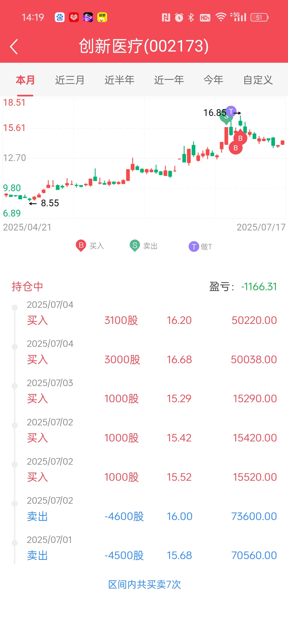Tap the red heart app notification icon
The image size is (288, 644).
point(74,17)
